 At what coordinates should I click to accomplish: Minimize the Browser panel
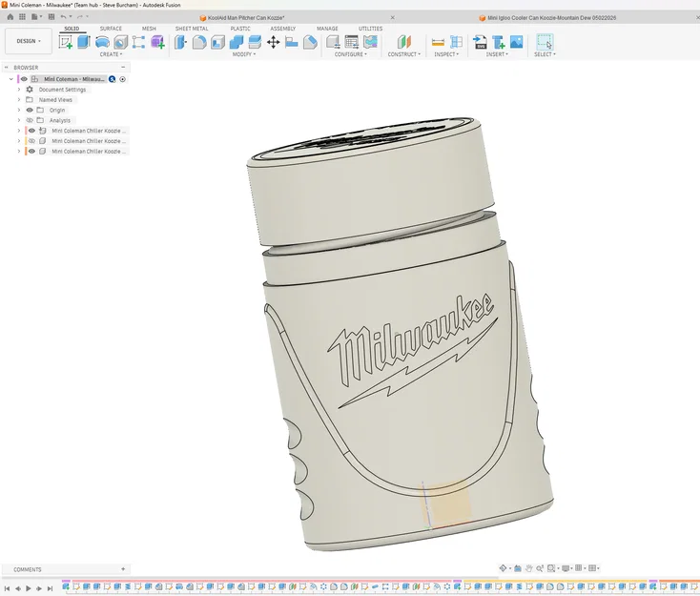coord(123,68)
